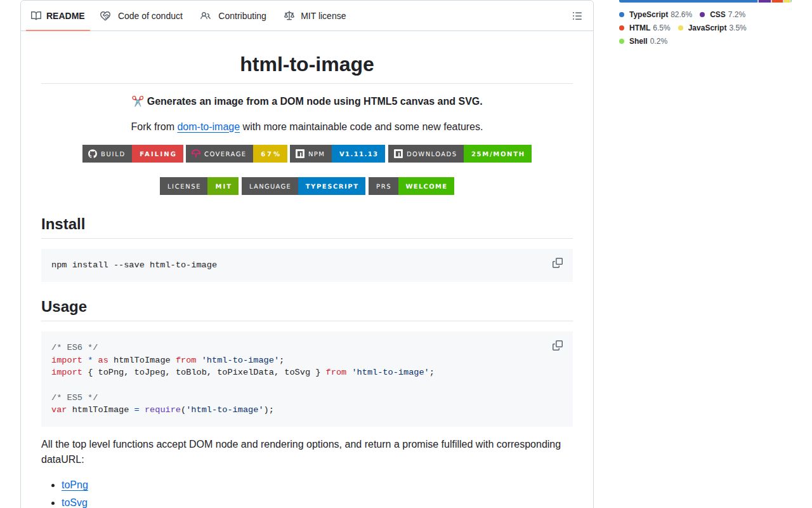Click the Usage section heading
The width and height of the screenshot is (812, 508).
(x=64, y=306)
